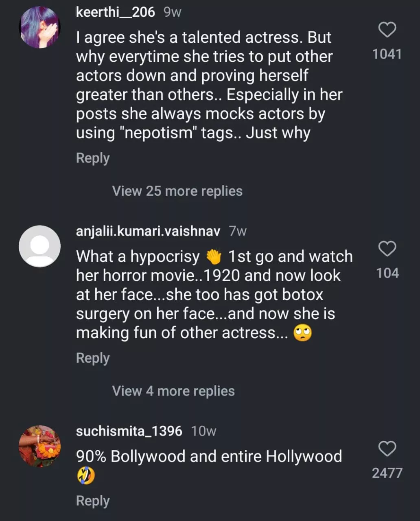
Task: Like anjalii.kumari.vaishnav's comment with the heart
Action: 387,249
